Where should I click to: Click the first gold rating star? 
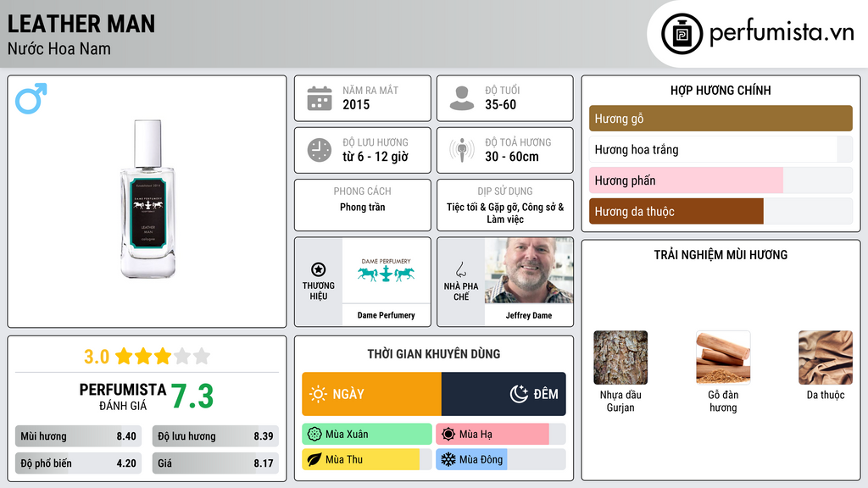pyautogui.click(x=124, y=356)
